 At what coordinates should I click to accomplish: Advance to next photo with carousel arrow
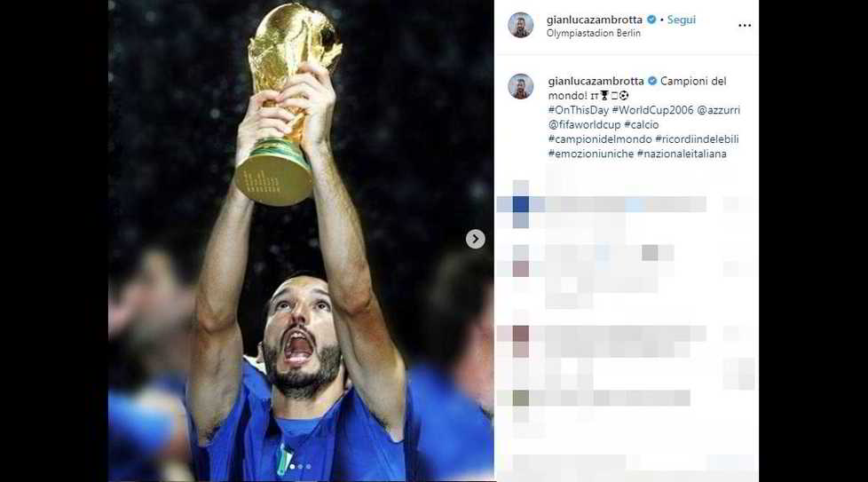click(x=475, y=239)
